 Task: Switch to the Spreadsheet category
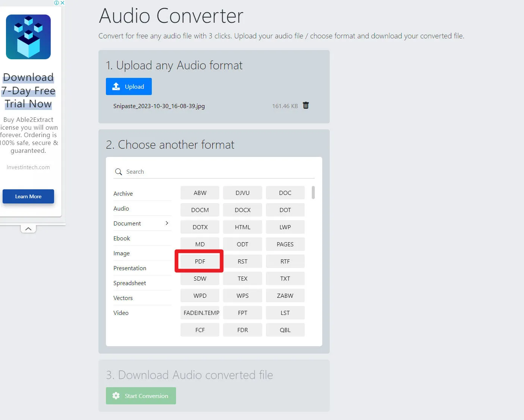coord(129,283)
